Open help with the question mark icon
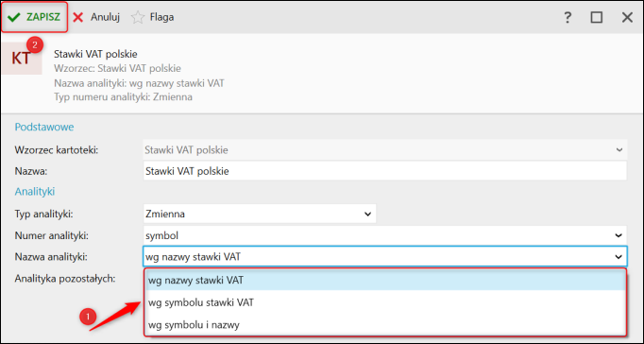Screen dimensions: 644x344 [x=568, y=17]
